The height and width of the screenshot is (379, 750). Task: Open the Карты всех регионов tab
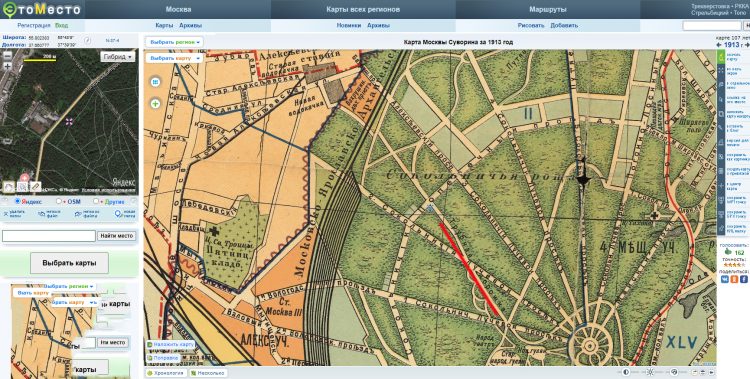(x=364, y=9)
